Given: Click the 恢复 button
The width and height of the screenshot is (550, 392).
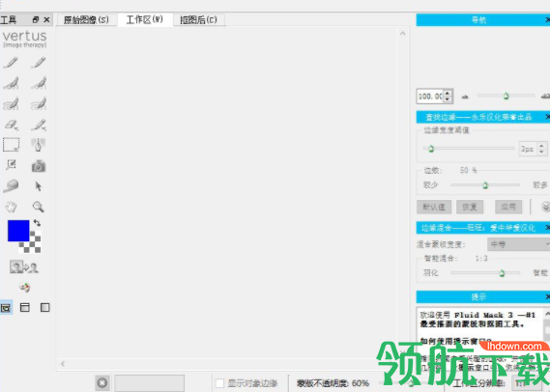Looking at the screenshot, I should pos(470,207).
